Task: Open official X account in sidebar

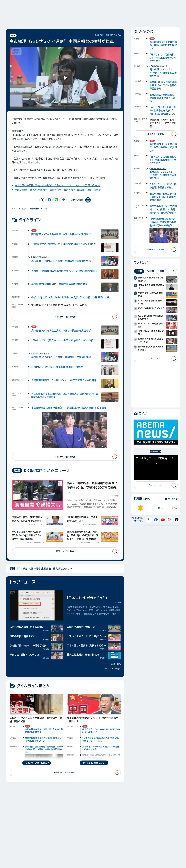Action: coord(149,520)
